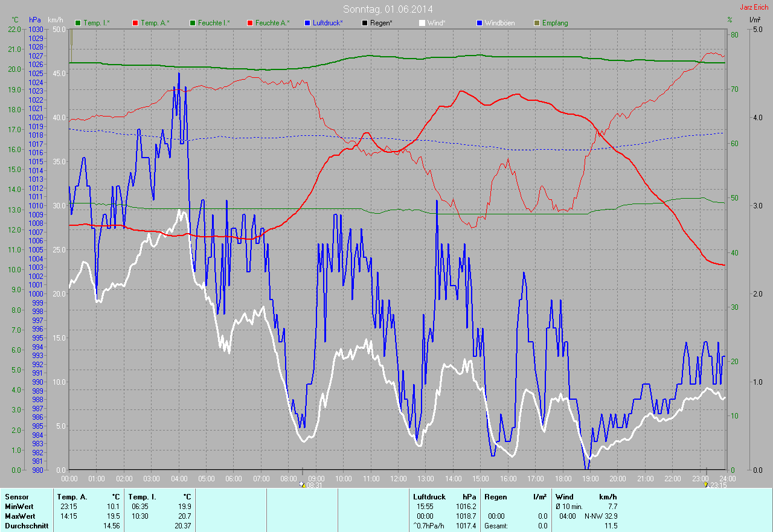Click the wind average value '11.5'
The height and width of the screenshot is (532, 773).
click(x=611, y=526)
